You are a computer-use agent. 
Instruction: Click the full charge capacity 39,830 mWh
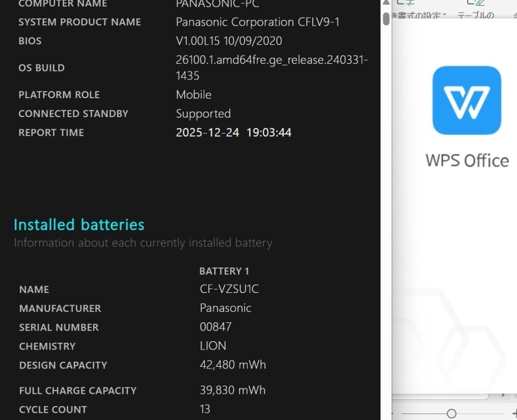(x=233, y=390)
